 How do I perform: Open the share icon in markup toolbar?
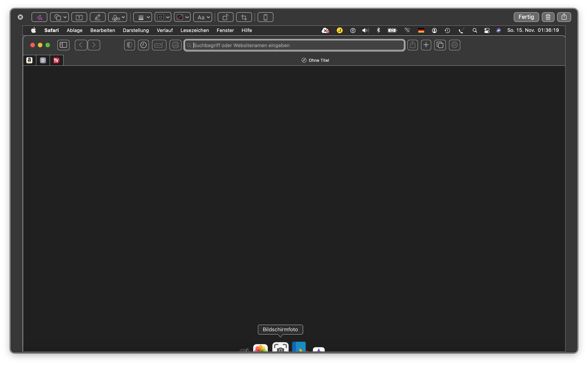564,17
